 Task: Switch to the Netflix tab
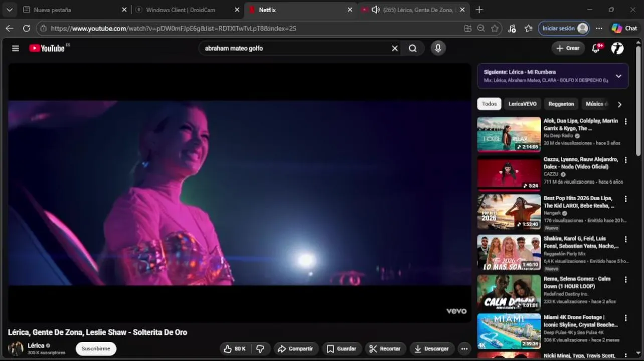pos(300,10)
